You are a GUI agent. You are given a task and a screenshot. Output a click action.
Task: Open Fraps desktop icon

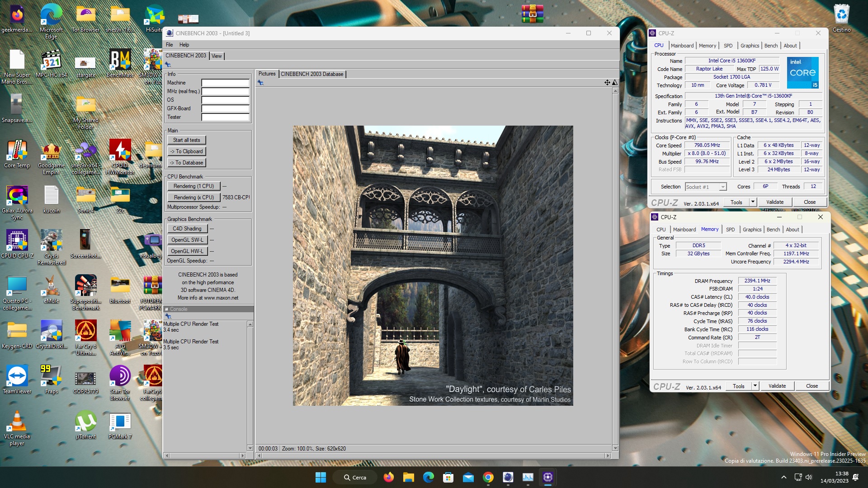pos(51,380)
